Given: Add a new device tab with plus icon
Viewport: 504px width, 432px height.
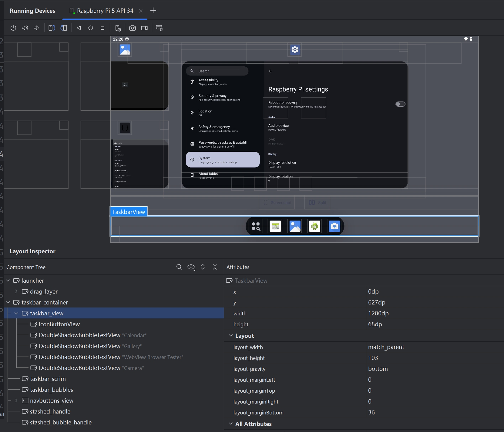Looking at the screenshot, I should coord(153,11).
